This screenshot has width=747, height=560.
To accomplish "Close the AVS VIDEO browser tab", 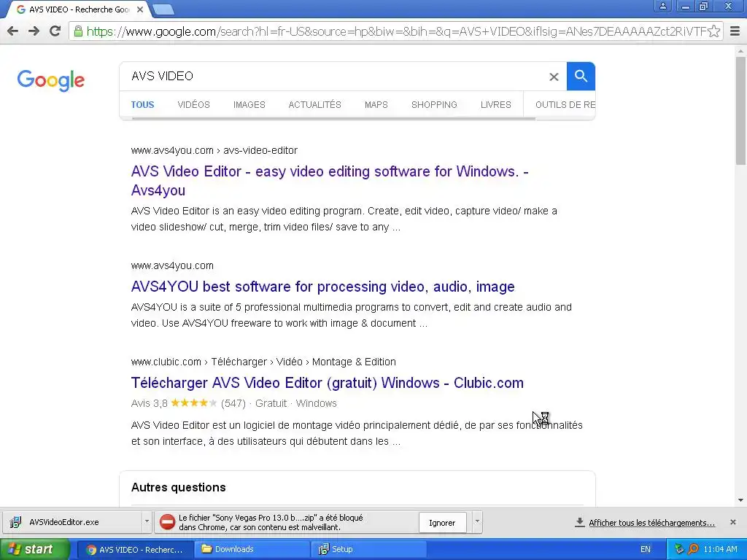I will (139, 9).
